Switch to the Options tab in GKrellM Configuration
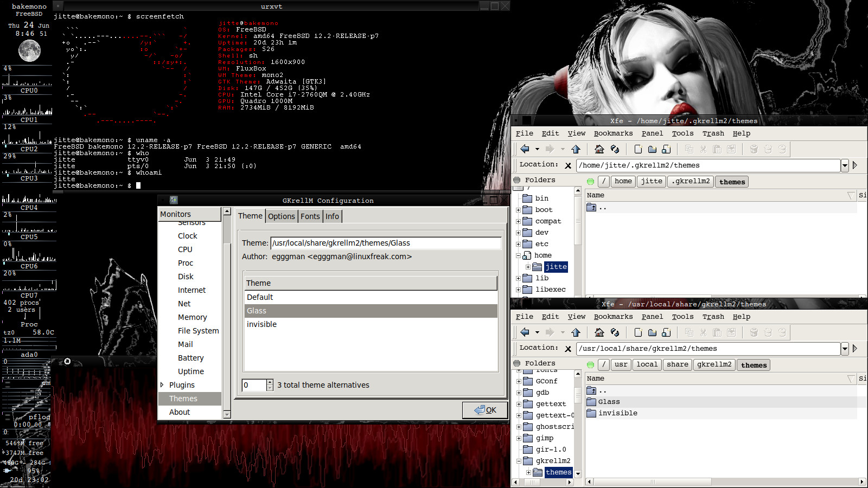868x488 pixels. tap(282, 216)
